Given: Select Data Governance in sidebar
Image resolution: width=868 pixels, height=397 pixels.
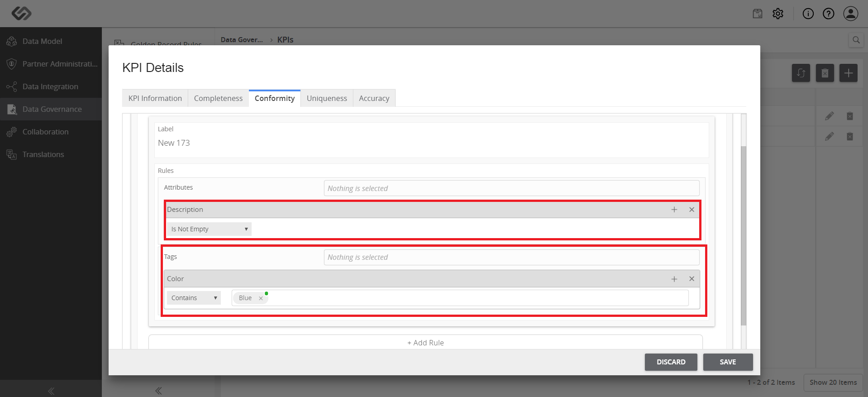Looking at the screenshot, I should (51, 109).
